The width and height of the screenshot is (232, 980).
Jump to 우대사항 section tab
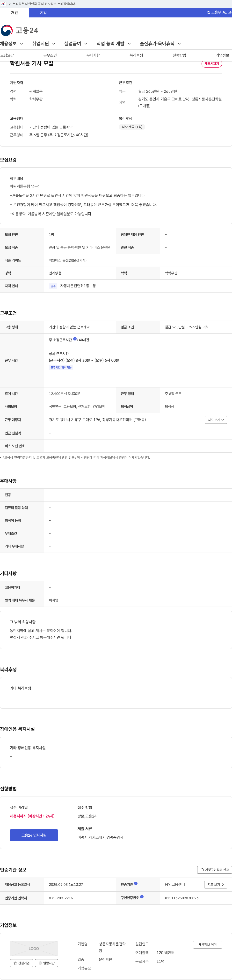(93, 55)
